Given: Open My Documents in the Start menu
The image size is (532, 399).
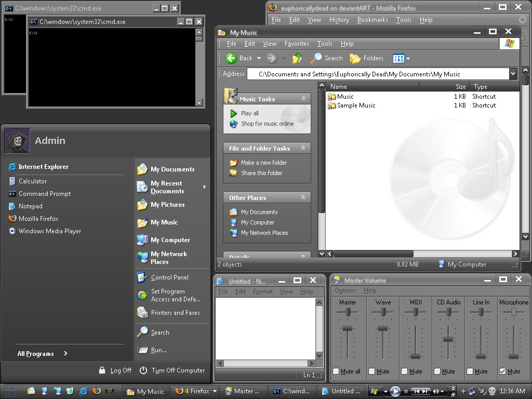Looking at the screenshot, I should 166,169.
